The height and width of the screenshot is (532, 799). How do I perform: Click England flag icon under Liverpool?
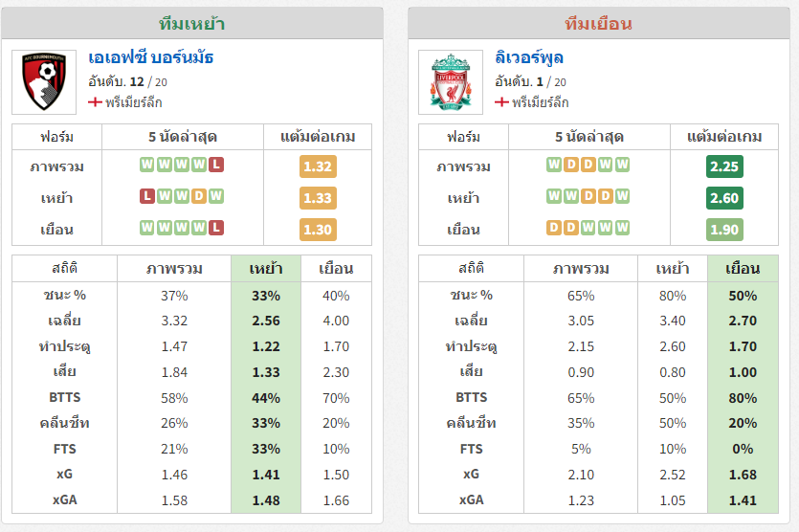coord(501,102)
